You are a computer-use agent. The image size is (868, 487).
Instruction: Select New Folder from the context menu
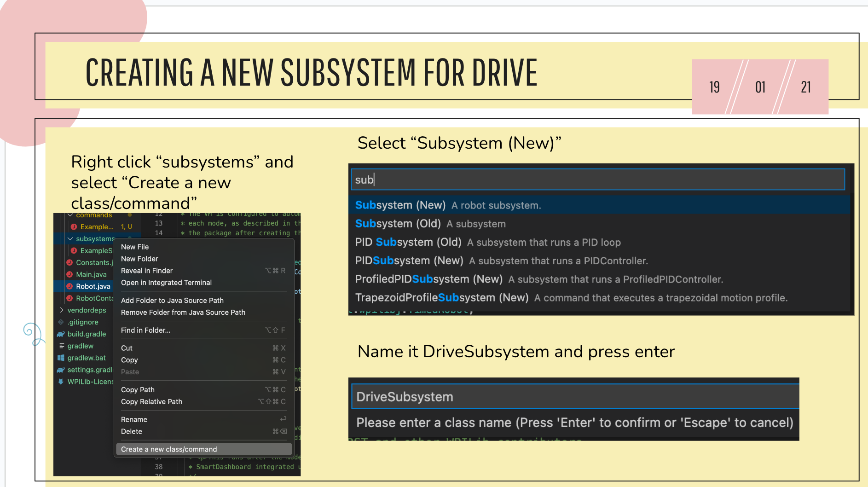[x=139, y=259]
